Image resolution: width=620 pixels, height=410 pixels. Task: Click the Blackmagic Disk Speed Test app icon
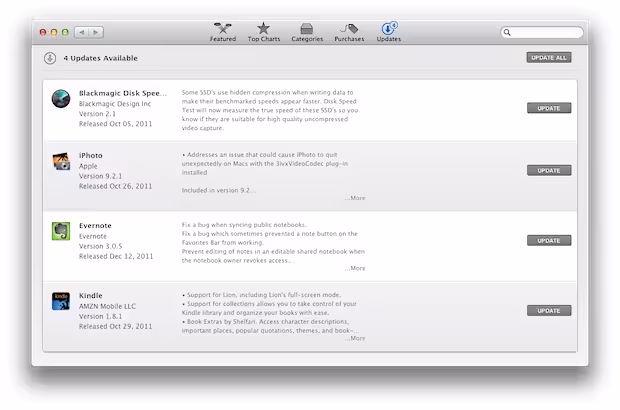click(61, 98)
